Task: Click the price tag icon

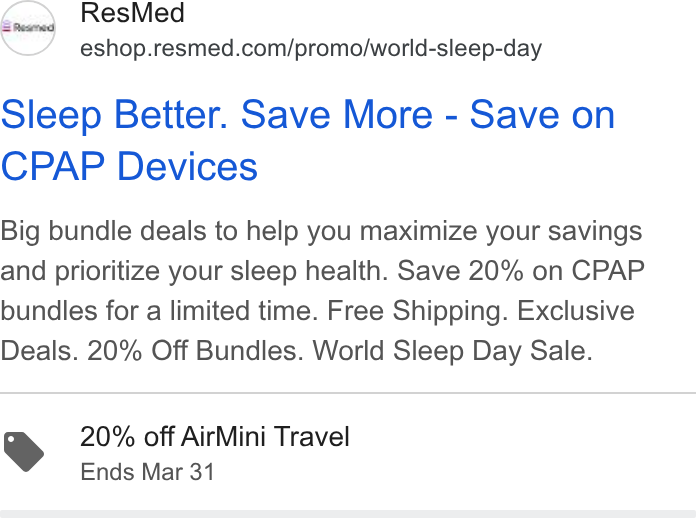Action: pos(24,451)
